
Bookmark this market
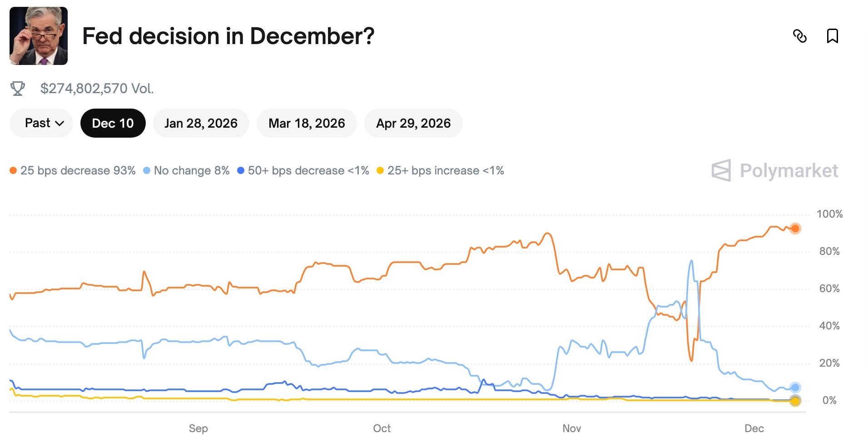[833, 36]
